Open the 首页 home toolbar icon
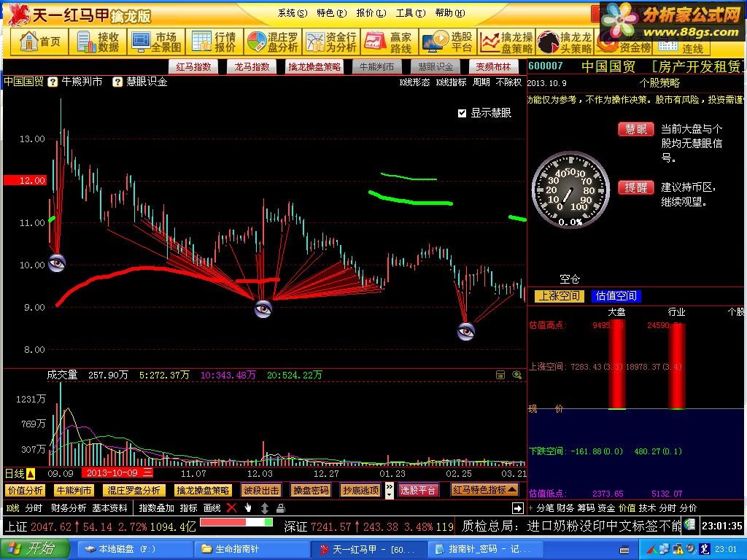 (40, 42)
